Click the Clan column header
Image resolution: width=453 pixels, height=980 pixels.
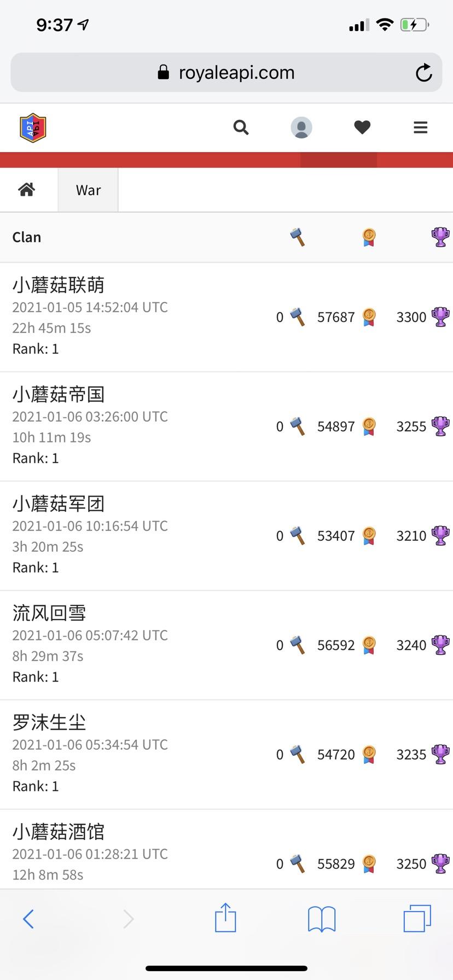click(x=27, y=237)
